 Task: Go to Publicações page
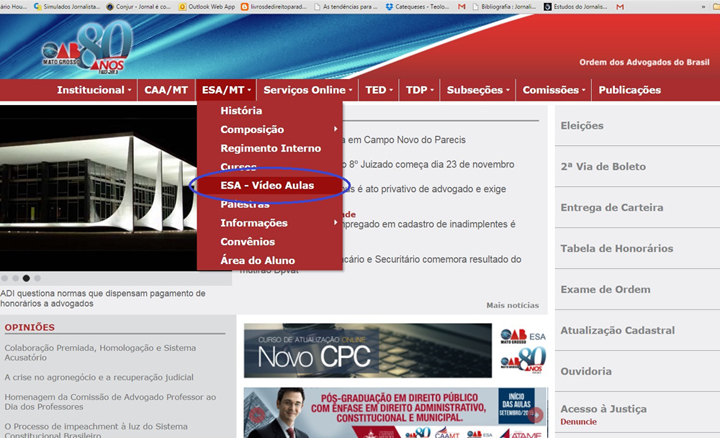[x=630, y=90]
